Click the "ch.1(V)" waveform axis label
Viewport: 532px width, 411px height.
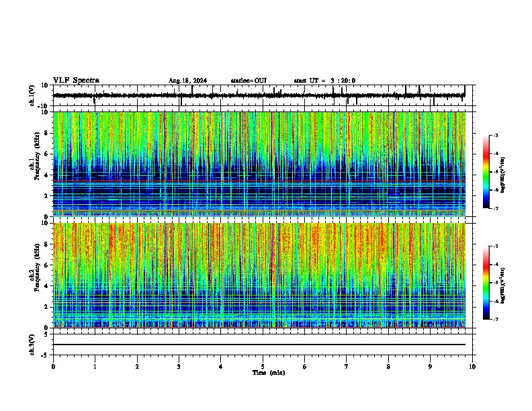[x=32, y=95]
